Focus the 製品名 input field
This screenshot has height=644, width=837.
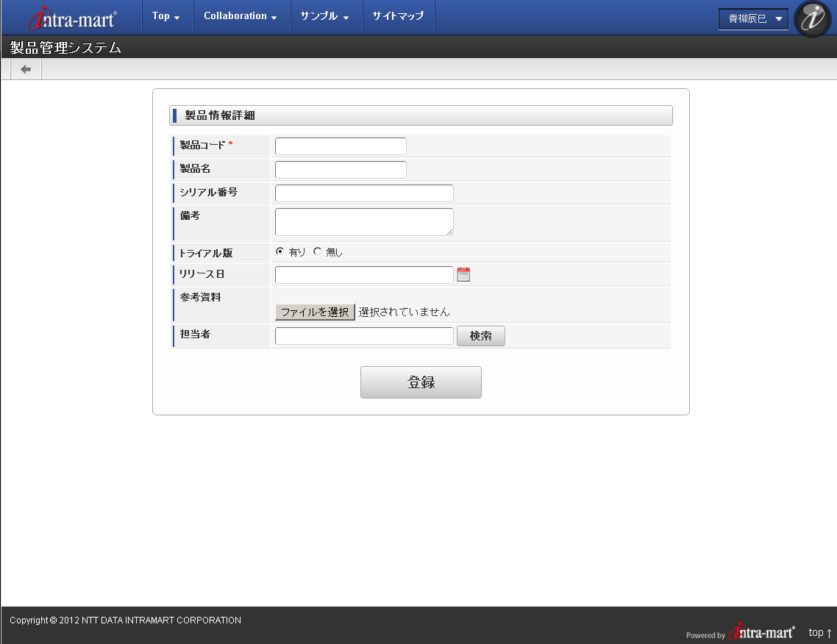[341, 170]
